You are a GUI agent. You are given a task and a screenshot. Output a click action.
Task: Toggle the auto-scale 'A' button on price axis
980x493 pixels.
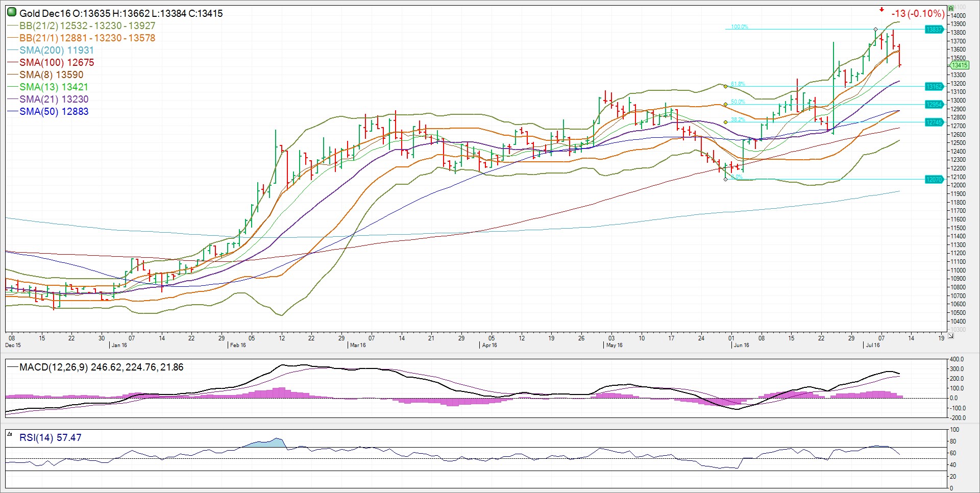pos(951,9)
